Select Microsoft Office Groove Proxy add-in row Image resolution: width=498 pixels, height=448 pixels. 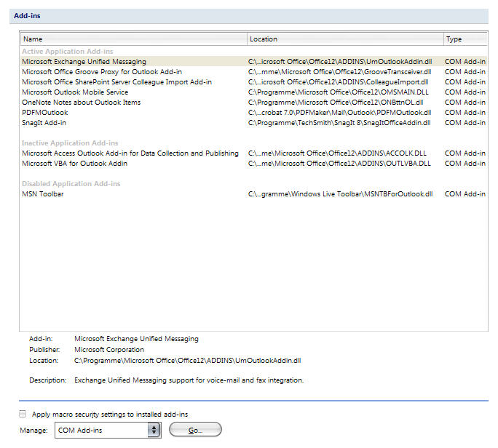coord(102,72)
